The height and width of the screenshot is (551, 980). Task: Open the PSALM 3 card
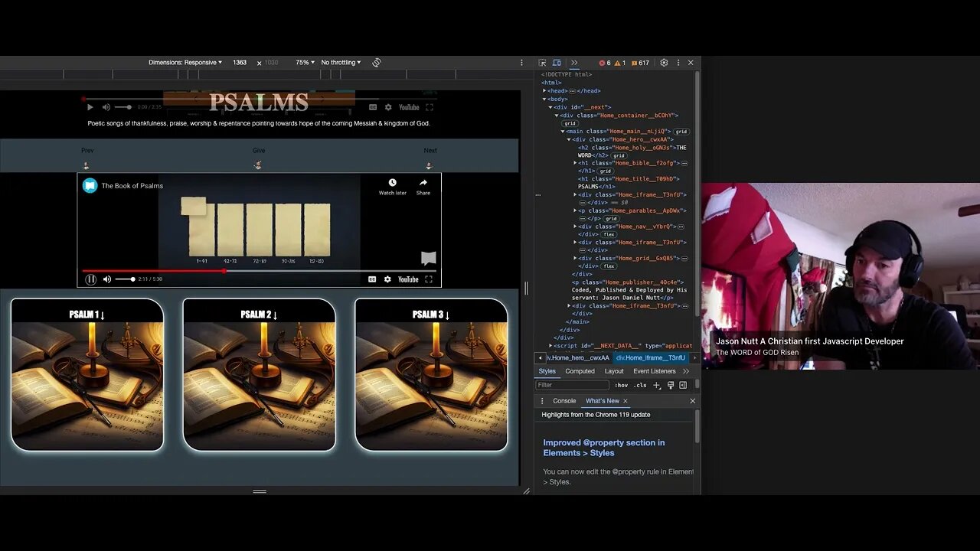tap(431, 374)
